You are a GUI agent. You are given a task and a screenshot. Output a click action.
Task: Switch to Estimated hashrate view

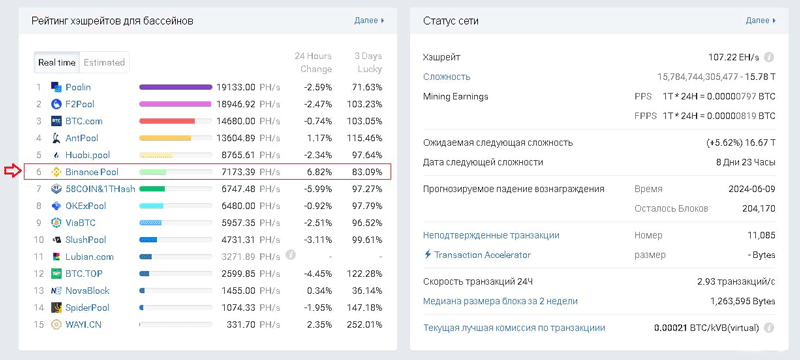(x=104, y=63)
